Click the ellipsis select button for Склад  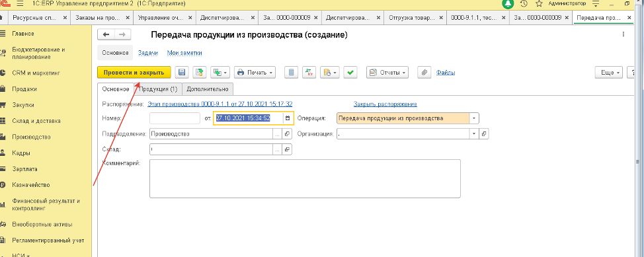click(278, 149)
